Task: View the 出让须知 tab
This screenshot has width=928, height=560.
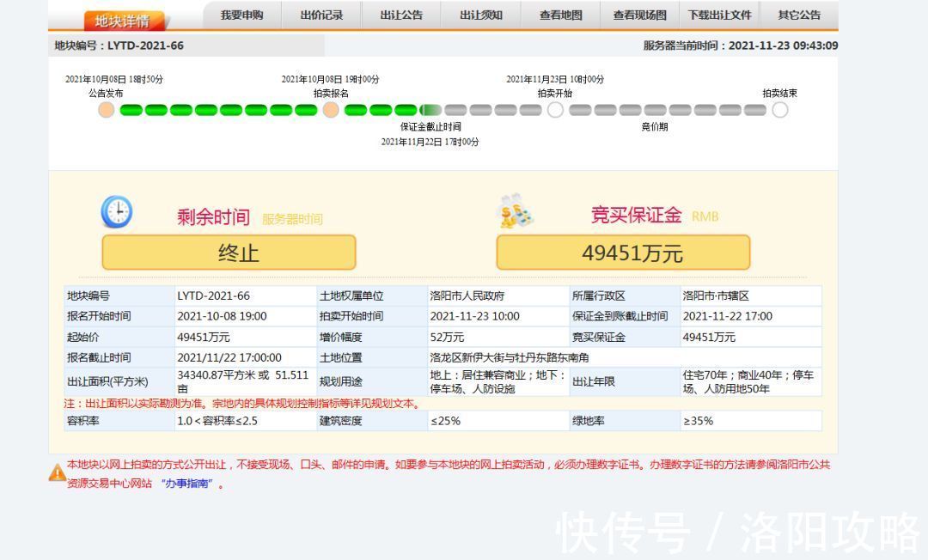Action: (479, 15)
